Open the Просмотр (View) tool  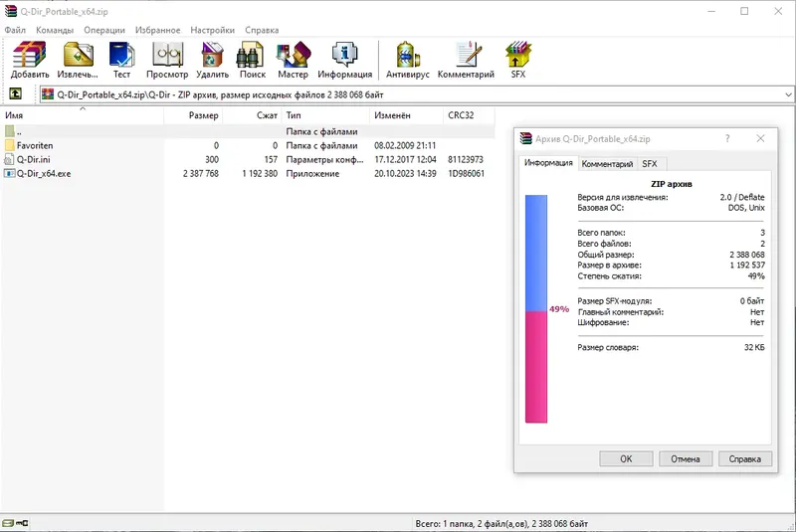click(167, 60)
